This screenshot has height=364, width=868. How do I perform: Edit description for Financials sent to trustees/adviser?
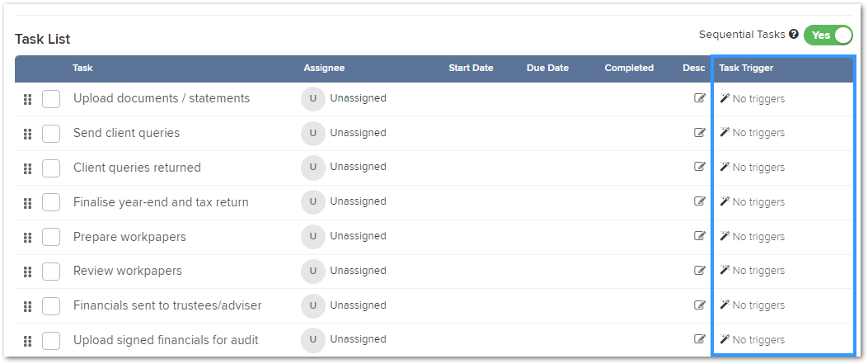pos(700,305)
